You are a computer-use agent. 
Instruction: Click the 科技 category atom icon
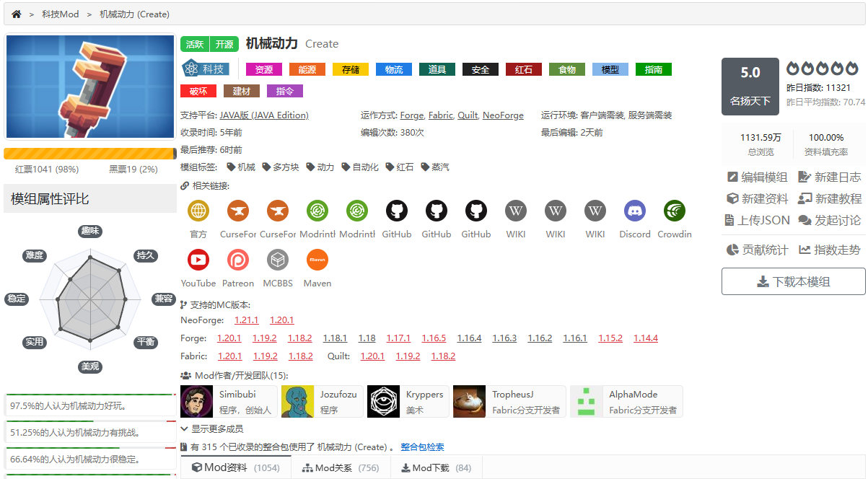(x=190, y=69)
